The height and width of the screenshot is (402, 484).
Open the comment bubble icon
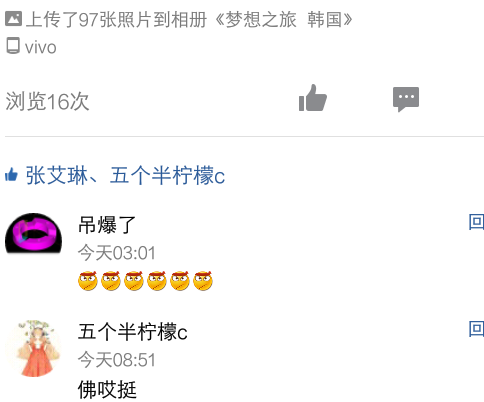tap(406, 99)
